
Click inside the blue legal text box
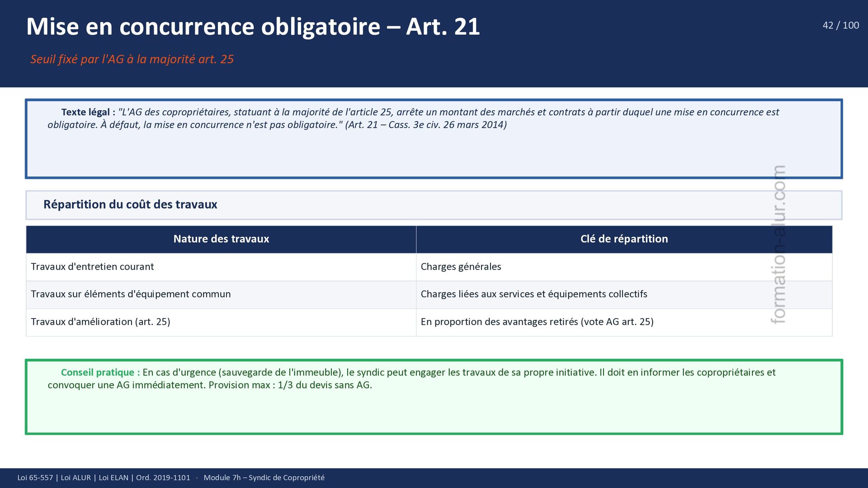434,154
